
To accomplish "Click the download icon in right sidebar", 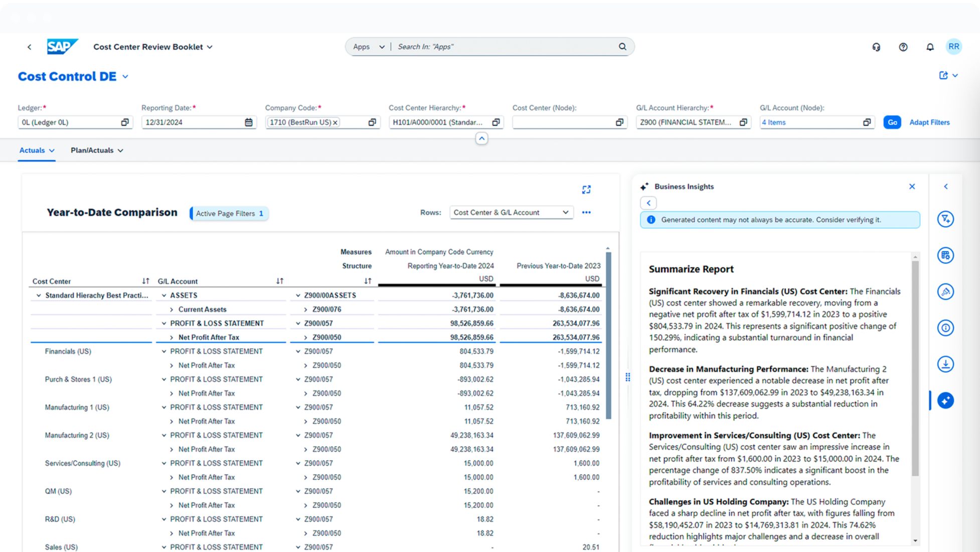I will click(x=945, y=364).
